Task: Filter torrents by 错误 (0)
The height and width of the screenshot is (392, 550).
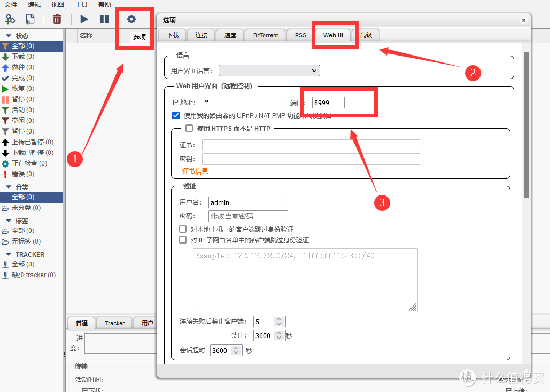Action: click(x=23, y=174)
